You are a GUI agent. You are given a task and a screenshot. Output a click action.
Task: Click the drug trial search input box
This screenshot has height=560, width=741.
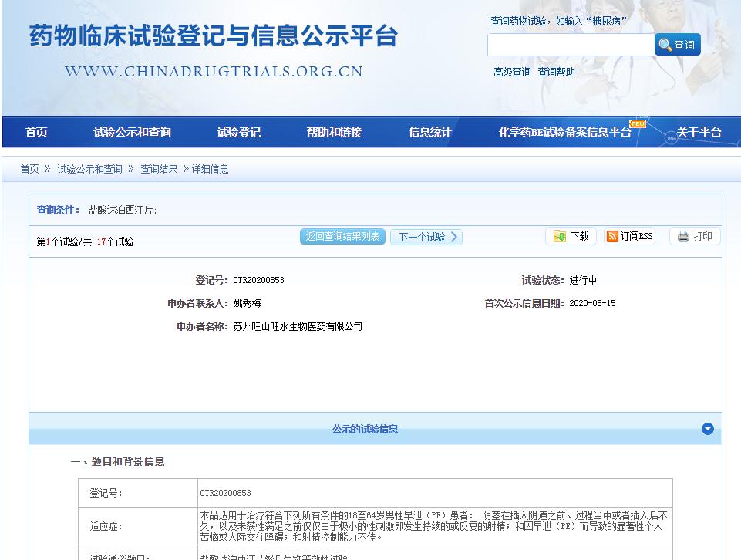tap(571, 45)
